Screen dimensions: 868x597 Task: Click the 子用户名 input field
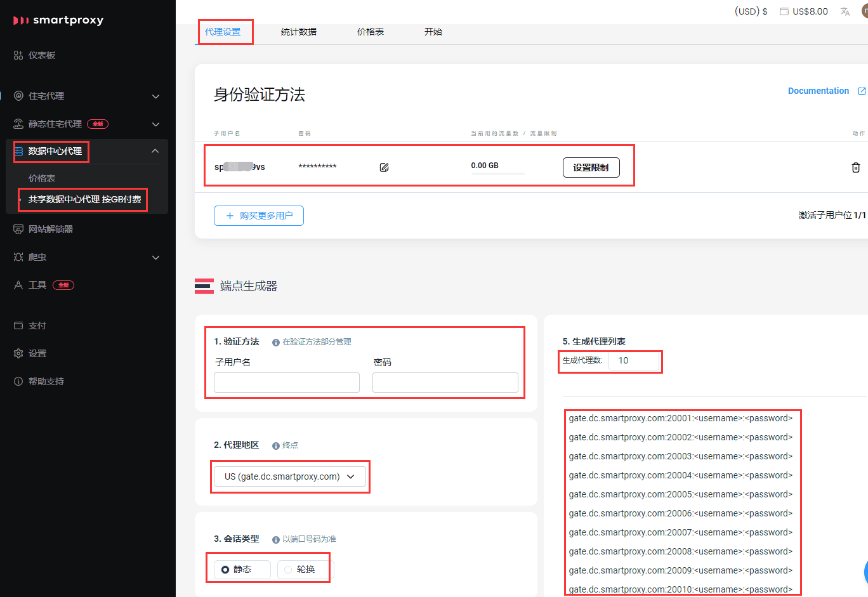pos(287,383)
